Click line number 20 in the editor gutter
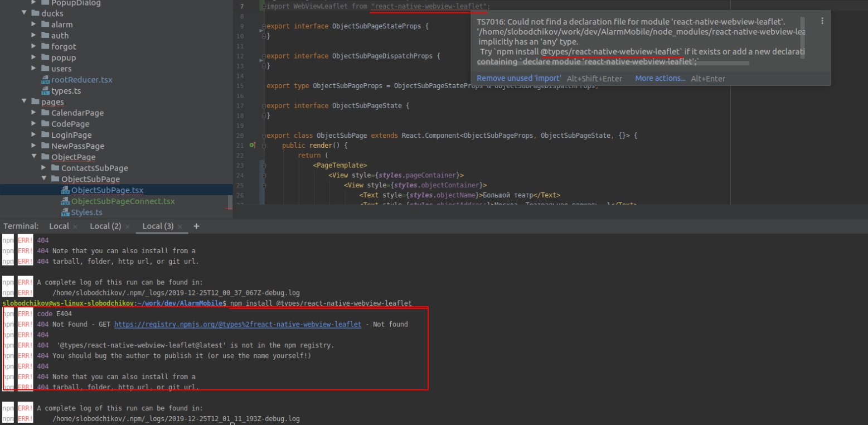 240,136
